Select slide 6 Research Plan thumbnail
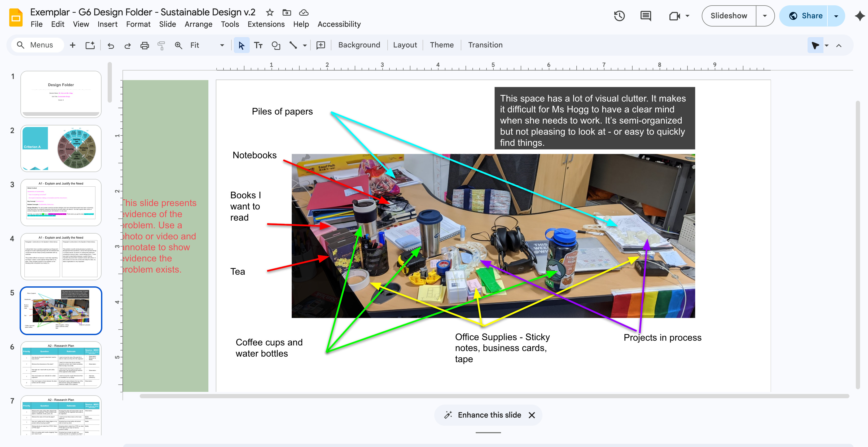The height and width of the screenshot is (447, 868). pyautogui.click(x=61, y=365)
